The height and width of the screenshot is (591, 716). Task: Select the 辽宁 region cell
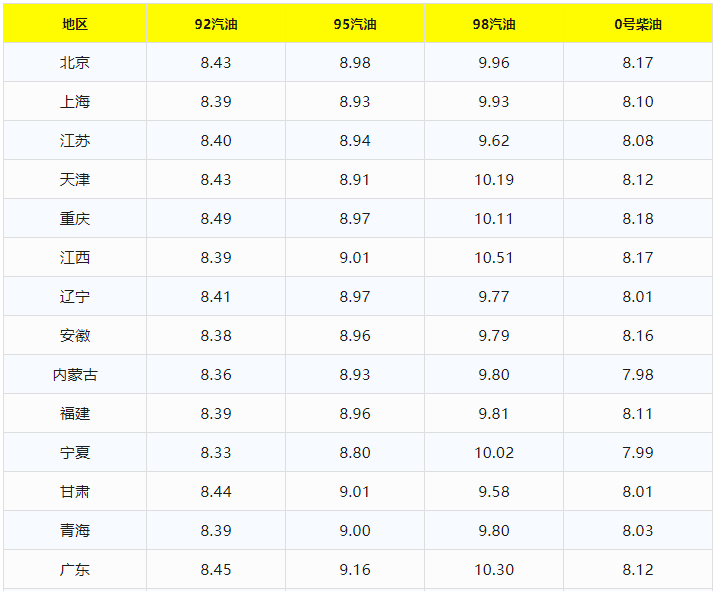pos(75,297)
